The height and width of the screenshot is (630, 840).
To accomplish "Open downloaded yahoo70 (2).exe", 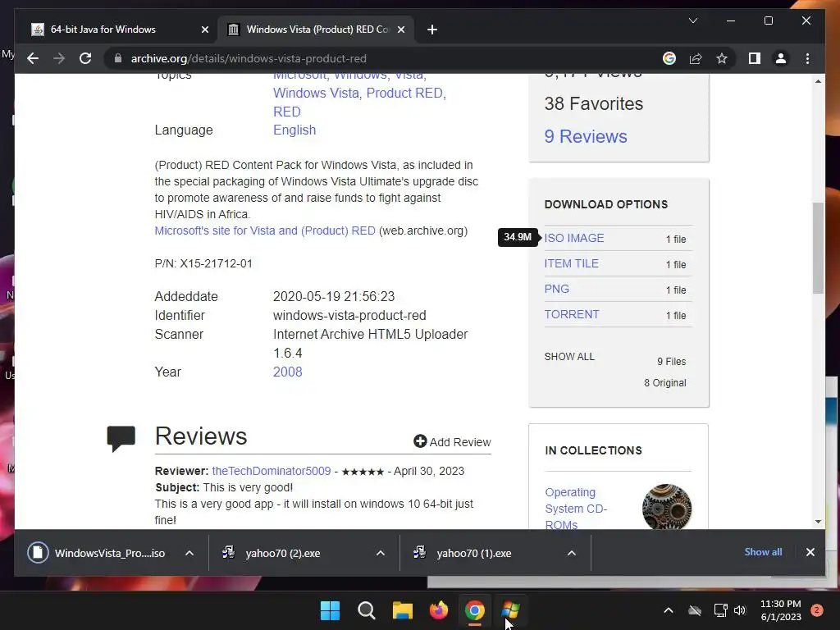I will [282, 553].
